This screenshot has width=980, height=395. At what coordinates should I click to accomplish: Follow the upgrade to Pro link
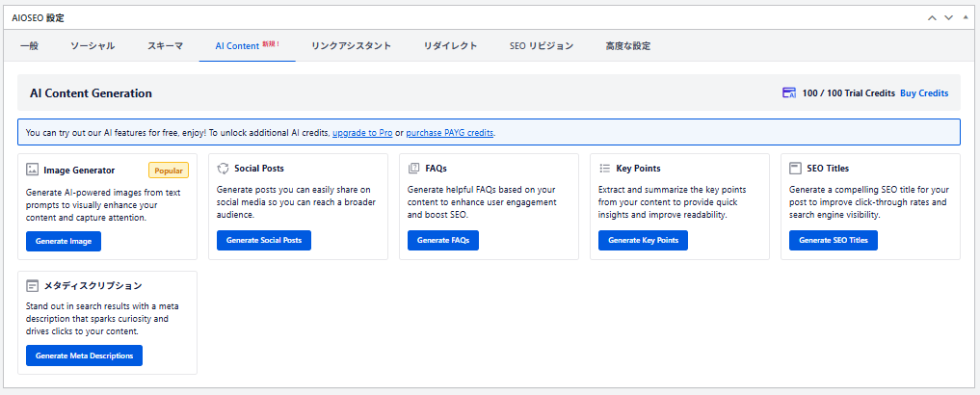tap(361, 132)
